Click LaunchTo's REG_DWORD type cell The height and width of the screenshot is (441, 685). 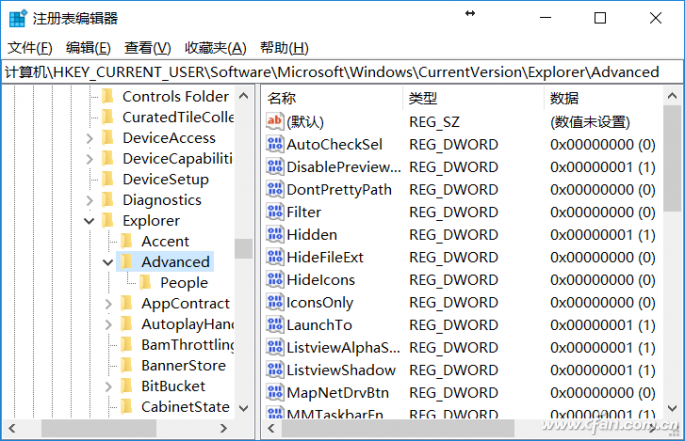pos(453,325)
